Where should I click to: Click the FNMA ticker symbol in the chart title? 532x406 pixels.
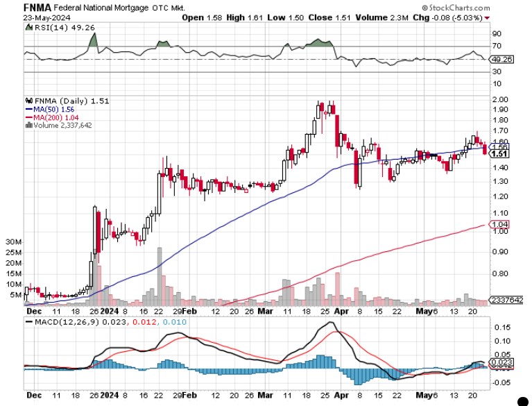pyautogui.click(x=37, y=8)
